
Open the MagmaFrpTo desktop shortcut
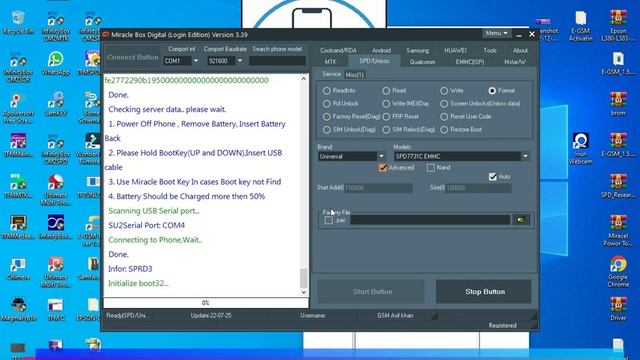point(18,309)
